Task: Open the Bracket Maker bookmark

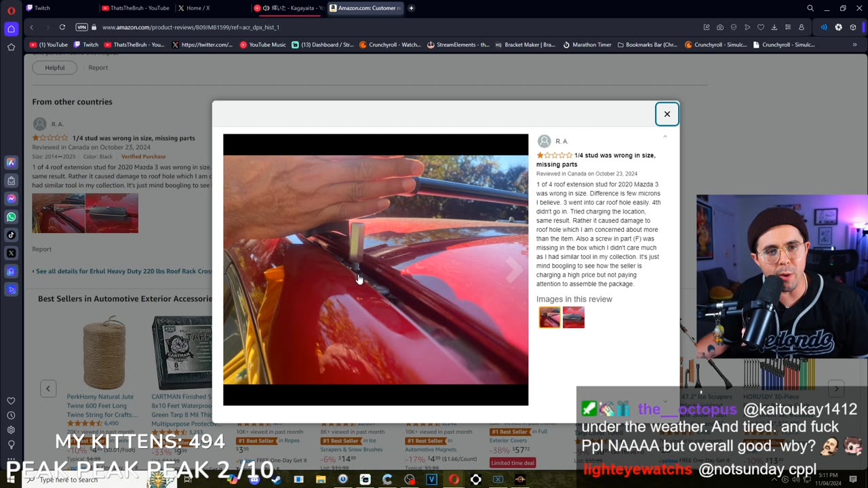Action: pos(526,45)
